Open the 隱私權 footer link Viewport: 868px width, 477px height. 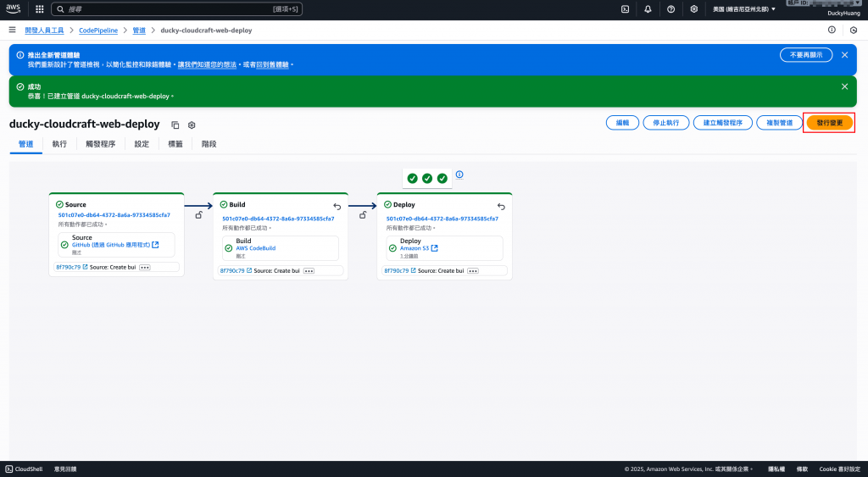[776, 469]
